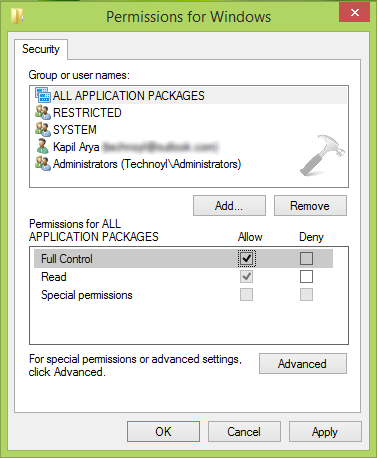Click the Kapil Arya user icon
This screenshot has width=377, height=458.
(x=43, y=146)
